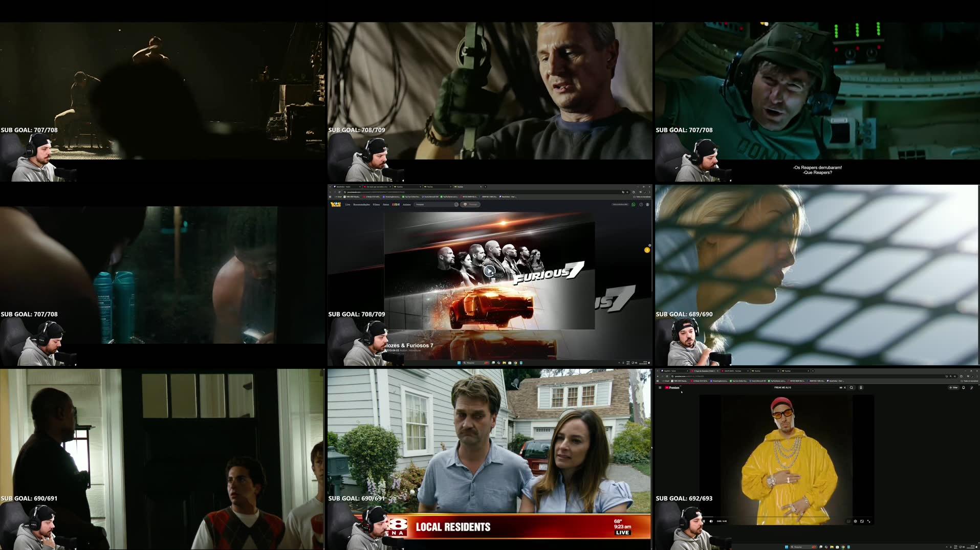Click the search magnifier beside the Pesquisar field
Image resolution: width=980 pixels, height=550 pixels.
click(456, 205)
